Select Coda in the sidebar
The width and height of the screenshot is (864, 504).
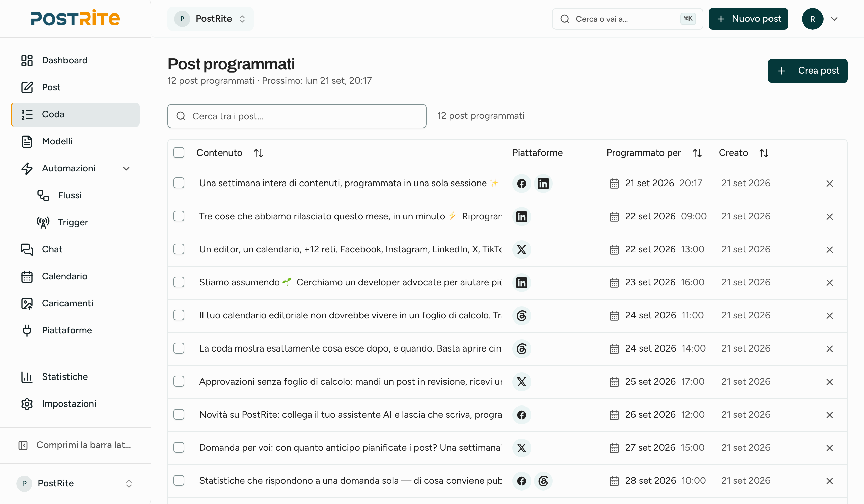coord(75,114)
